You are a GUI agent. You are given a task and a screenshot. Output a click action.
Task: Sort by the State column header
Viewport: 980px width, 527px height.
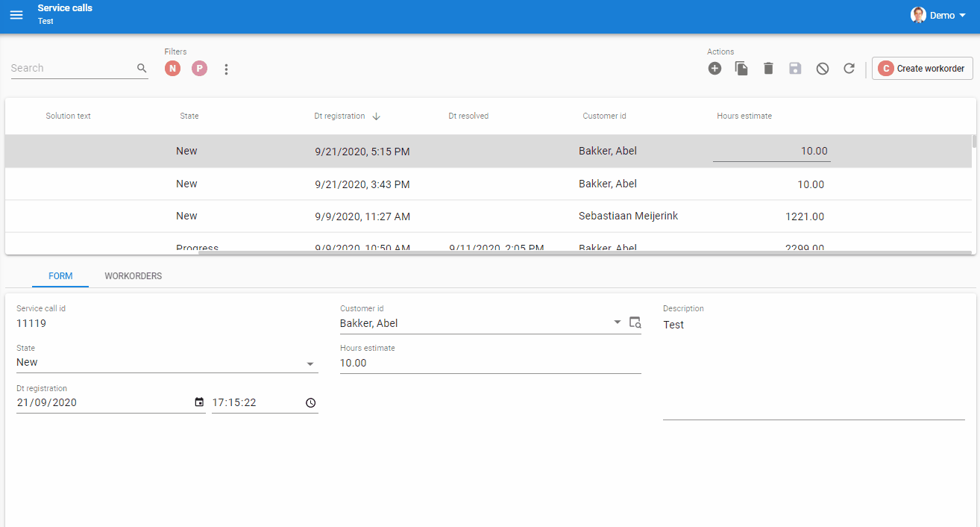(189, 116)
